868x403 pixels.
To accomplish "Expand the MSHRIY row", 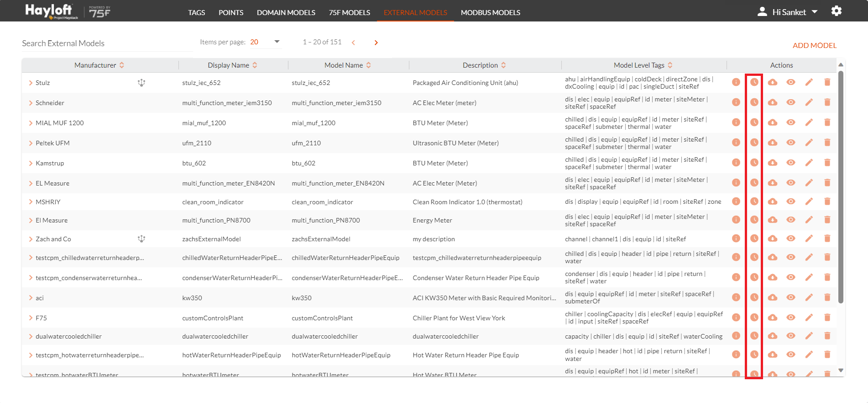I will (31, 202).
